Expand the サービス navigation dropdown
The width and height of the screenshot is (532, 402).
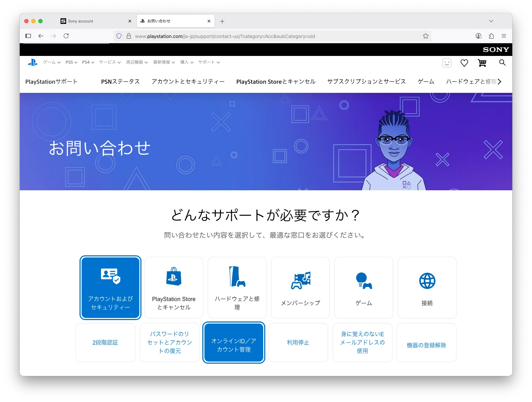pyautogui.click(x=110, y=62)
